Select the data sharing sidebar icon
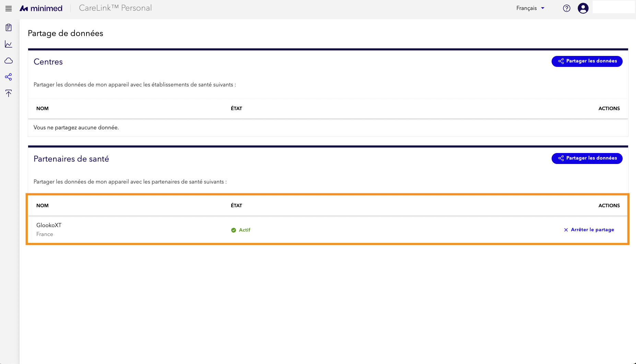This screenshot has height=364, width=636. 9,77
